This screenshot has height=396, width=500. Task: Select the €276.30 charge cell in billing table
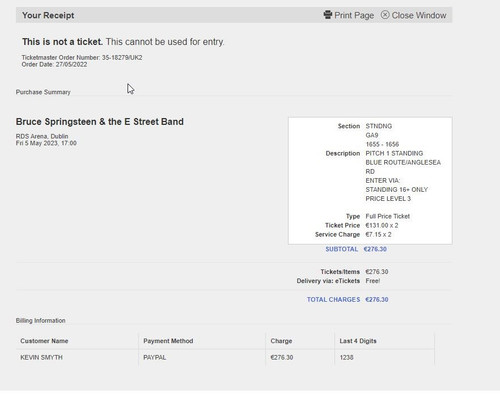pos(282,357)
